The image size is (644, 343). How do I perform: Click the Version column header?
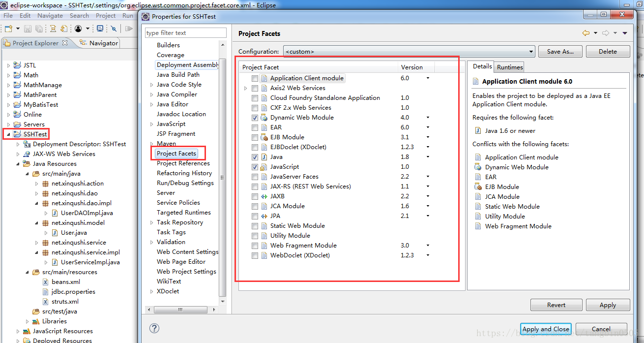coord(416,67)
